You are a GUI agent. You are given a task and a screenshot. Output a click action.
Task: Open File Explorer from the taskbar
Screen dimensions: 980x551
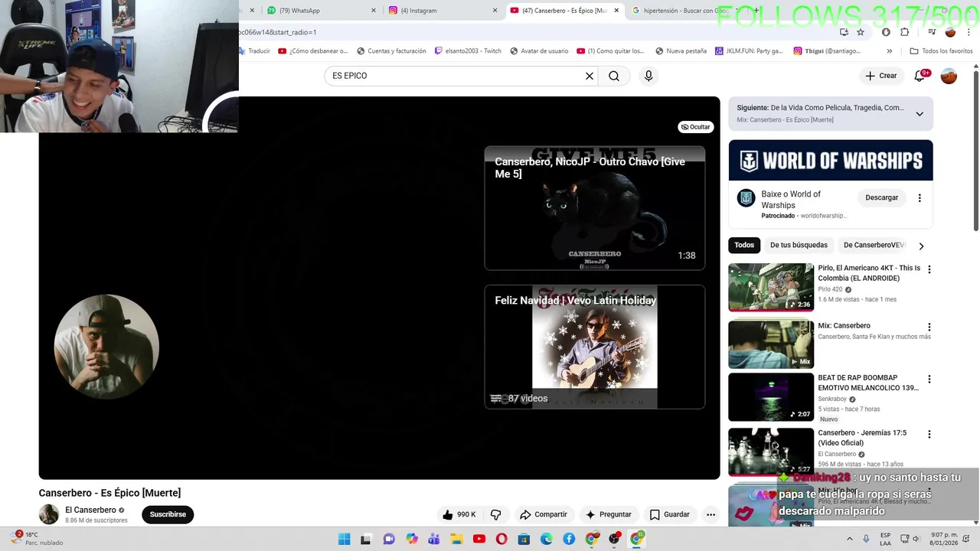(457, 539)
